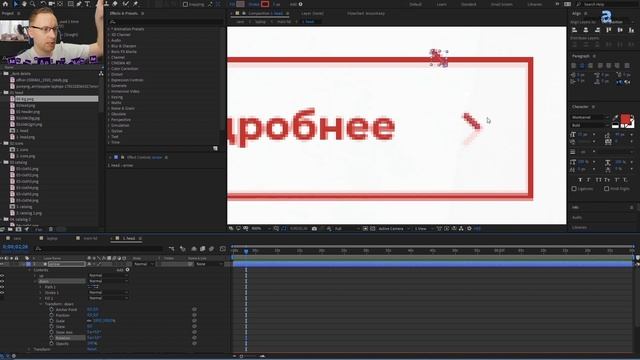
Task: Toggle the Snapping checkbox
Action: pos(185,4)
